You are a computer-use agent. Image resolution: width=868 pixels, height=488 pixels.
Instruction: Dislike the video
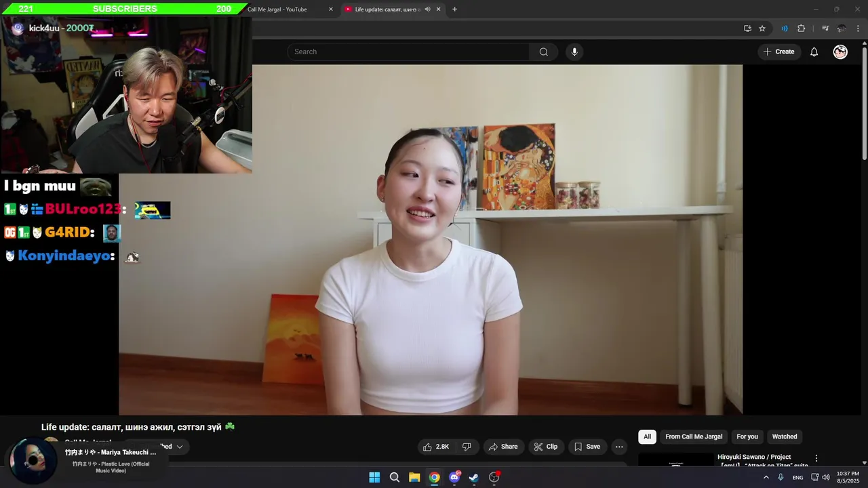[467, 447]
